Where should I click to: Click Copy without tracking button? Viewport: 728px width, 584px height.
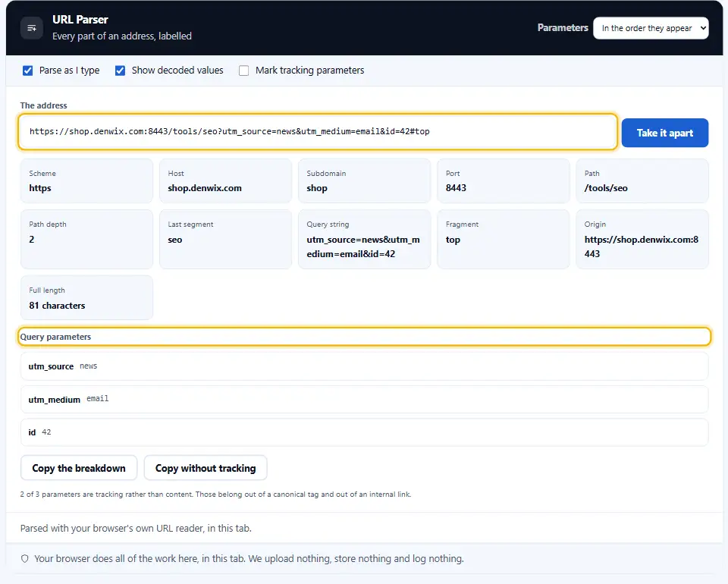pyautogui.click(x=206, y=468)
